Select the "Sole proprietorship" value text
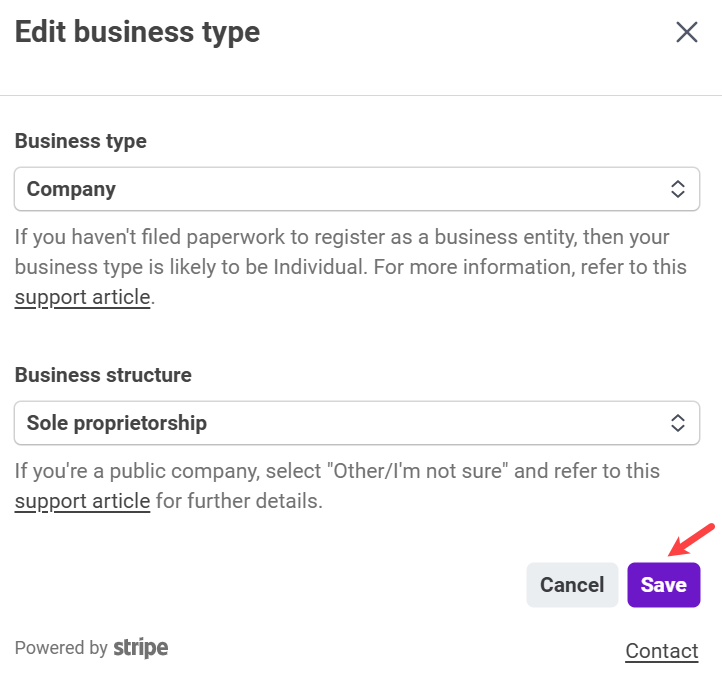This screenshot has height=676, width=722. (x=117, y=423)
